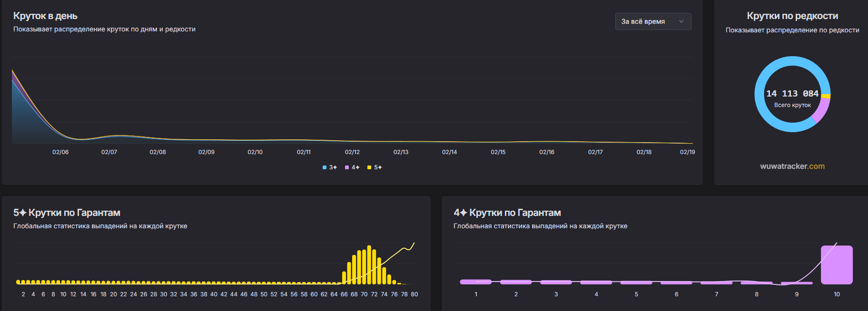Click the large purple bar at pull 10
The image size is (868, 311).
coord(837,265)
